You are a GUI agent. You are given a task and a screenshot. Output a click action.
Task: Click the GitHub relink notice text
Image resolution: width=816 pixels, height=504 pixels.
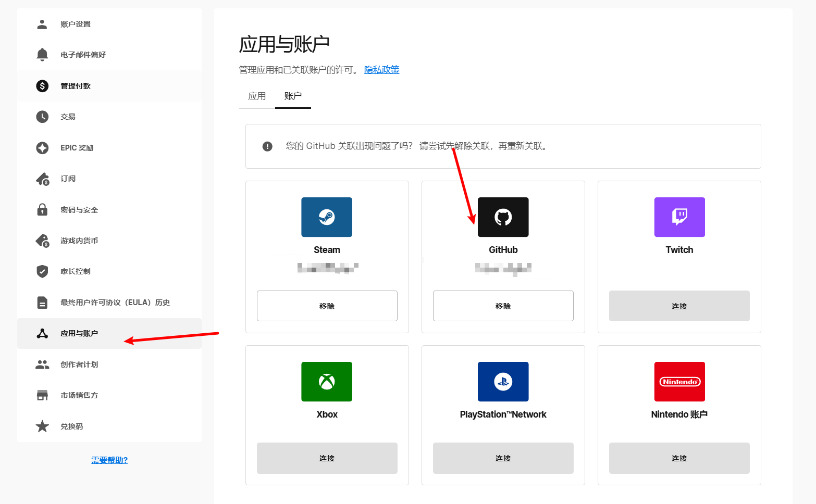[x=418, y=146]
